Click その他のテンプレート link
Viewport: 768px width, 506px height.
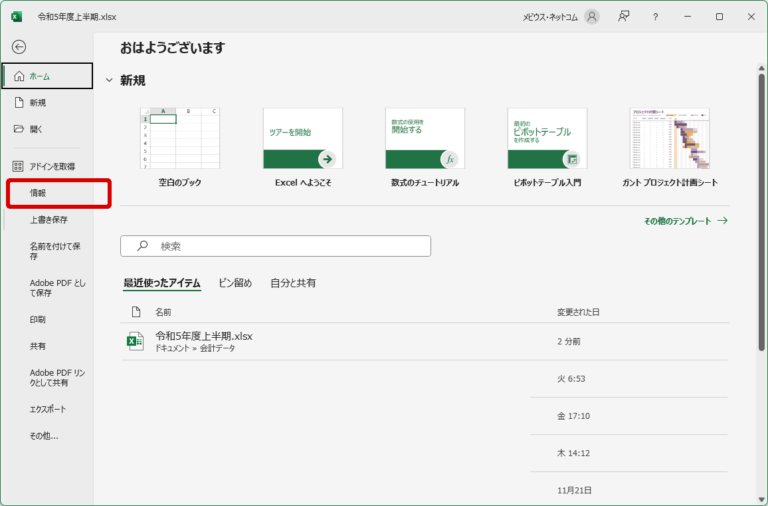(686, 221)
